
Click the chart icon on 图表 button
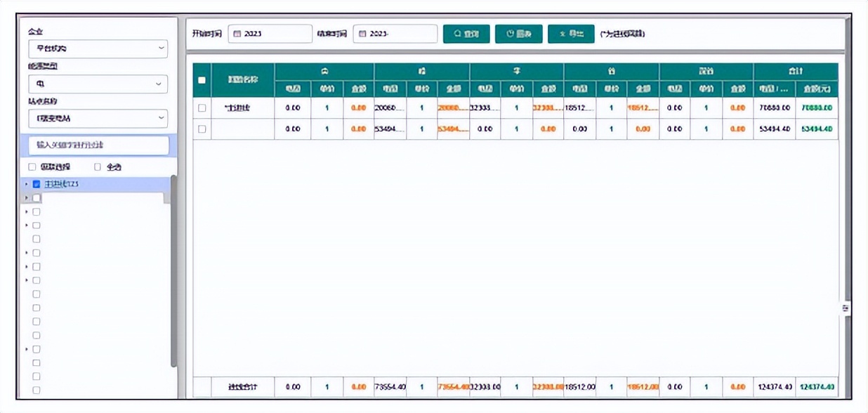511,34
